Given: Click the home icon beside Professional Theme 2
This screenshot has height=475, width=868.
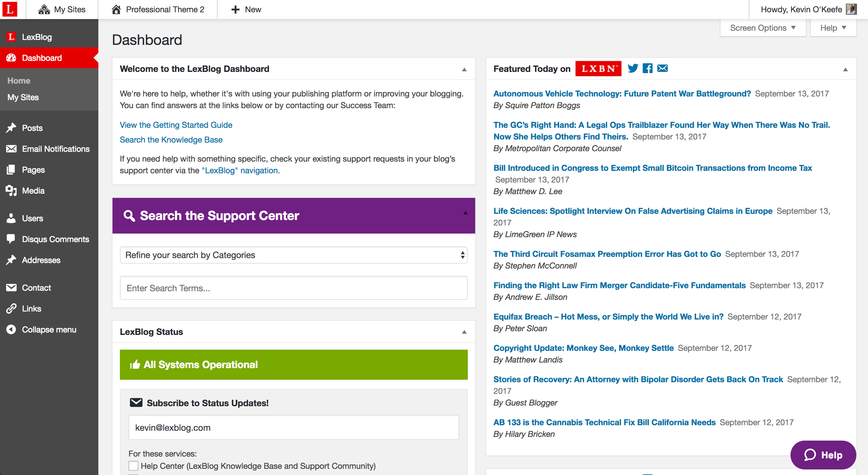Looking at the screenshot, I should click(116, 10).
